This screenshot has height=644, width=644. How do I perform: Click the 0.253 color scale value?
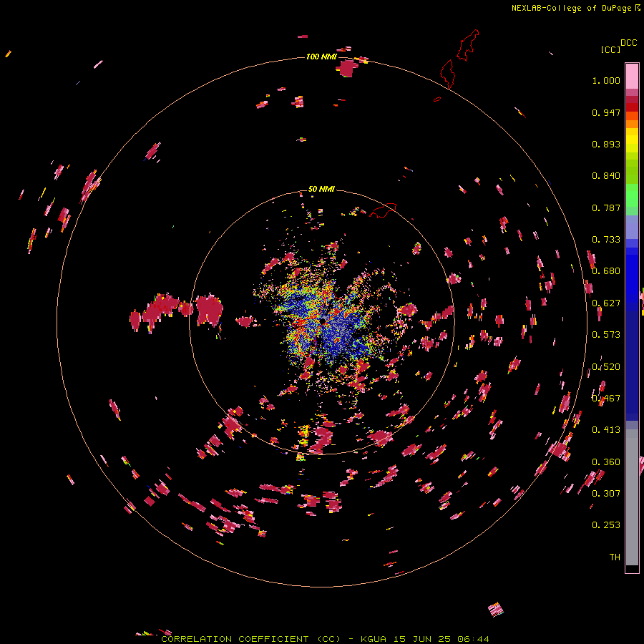click(x=606, y=525)
